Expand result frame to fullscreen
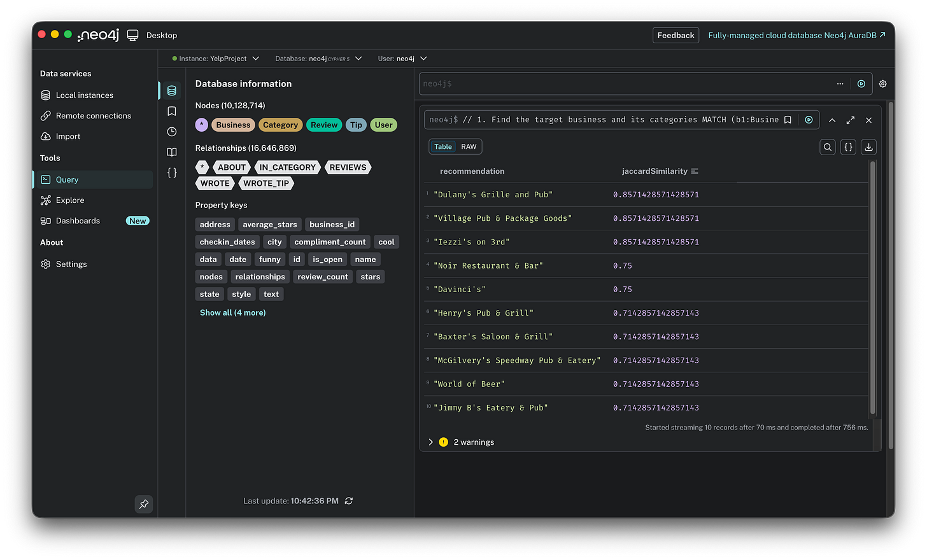 [x=850, y=120]
